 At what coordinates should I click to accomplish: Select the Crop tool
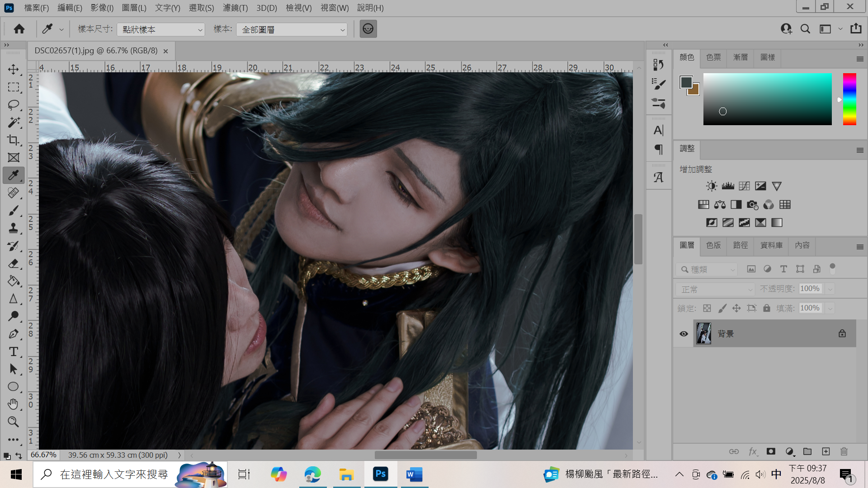[14, 140]
